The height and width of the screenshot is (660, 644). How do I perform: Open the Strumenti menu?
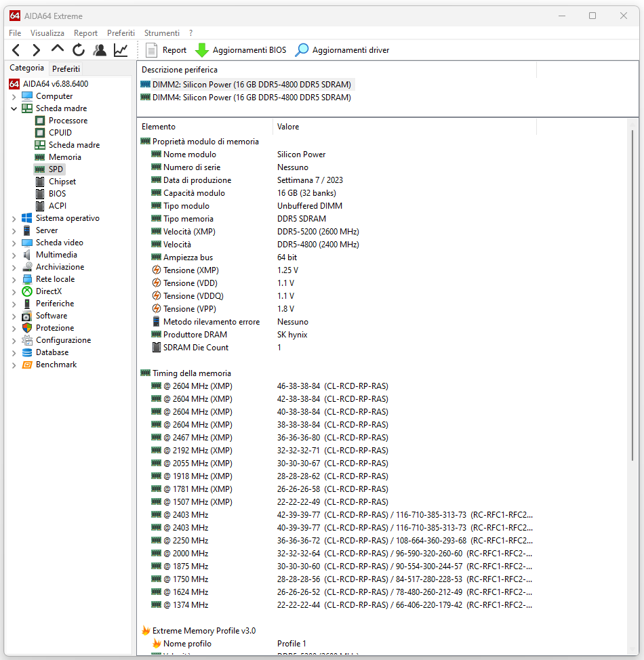162,33
